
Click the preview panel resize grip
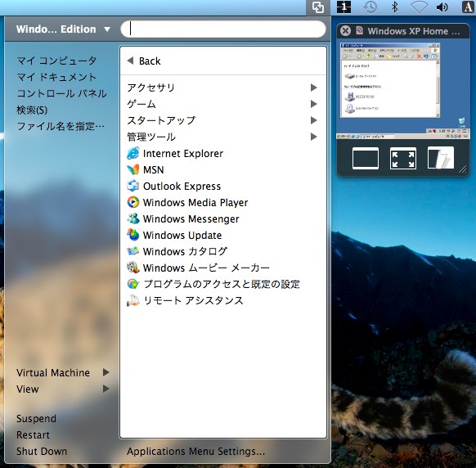pyautogui.click(x=463, y=169)
